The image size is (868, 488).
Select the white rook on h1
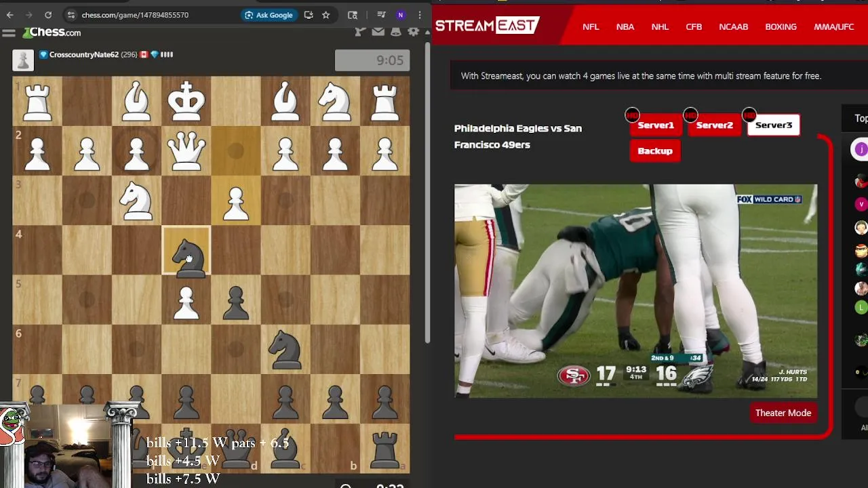[x=37, y=102]
